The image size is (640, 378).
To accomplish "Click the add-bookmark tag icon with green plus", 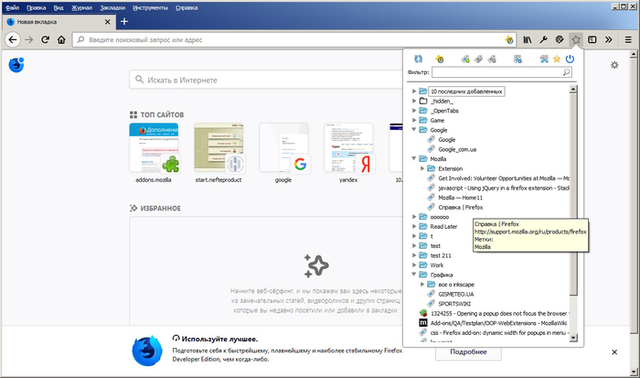I will point(465,59).
